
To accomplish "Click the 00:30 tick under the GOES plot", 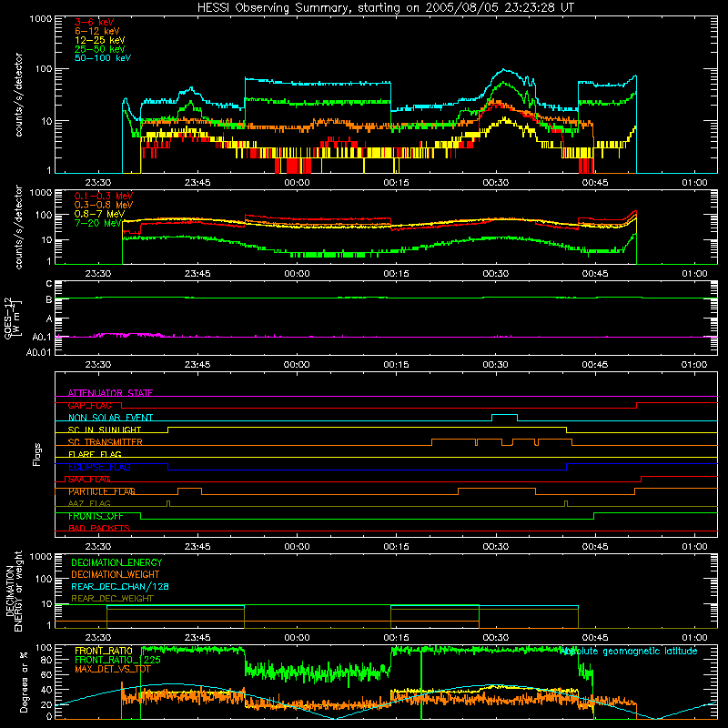I will (x=495, y=365).
